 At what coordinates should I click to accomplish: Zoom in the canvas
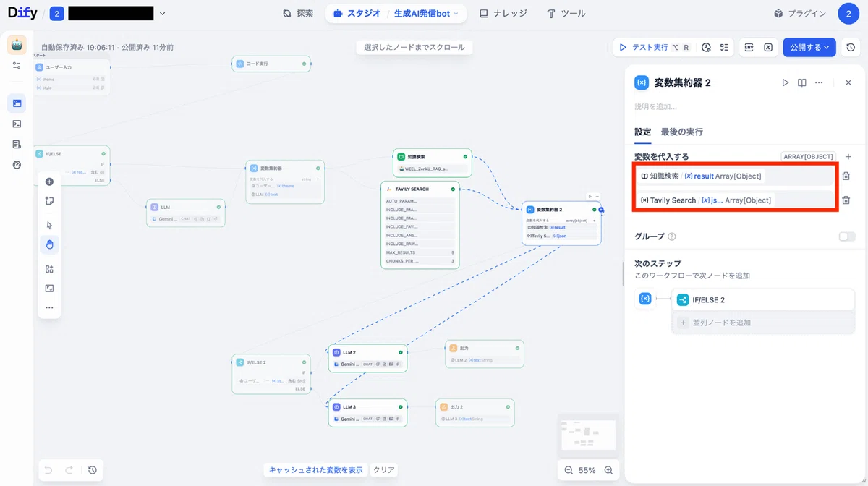[608, 470]
